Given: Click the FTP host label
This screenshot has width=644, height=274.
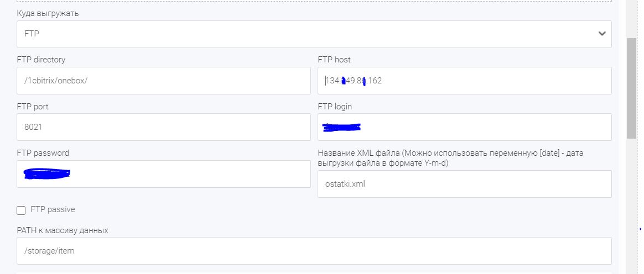Looking at the screenshot, I should pos(334,60).
